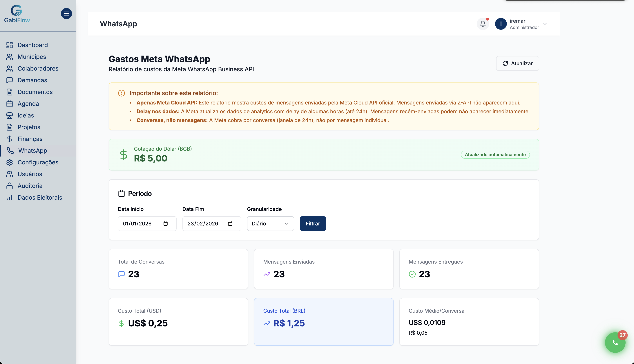Expand the iremar user account chevron
The width and height of the screenshot is (634, 364).
point(545,24)
